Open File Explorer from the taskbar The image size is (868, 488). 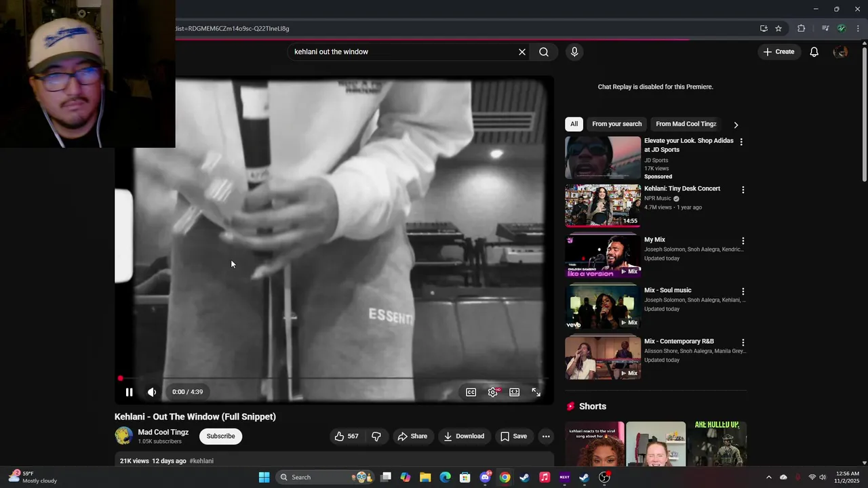coord(425,477)
